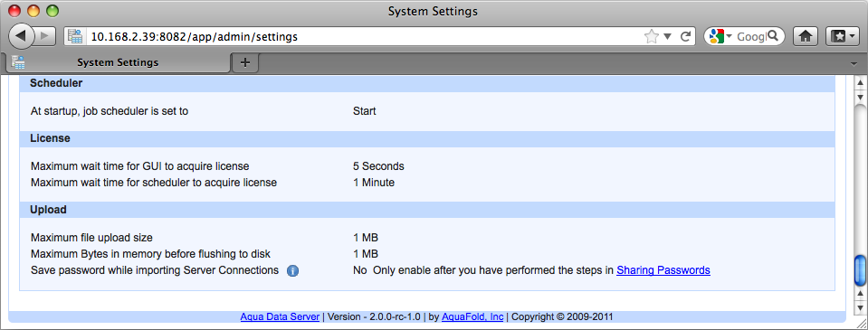Click the browser back arrow button
The height and width of the screenshot is (330, 868).
coord(21,36)
